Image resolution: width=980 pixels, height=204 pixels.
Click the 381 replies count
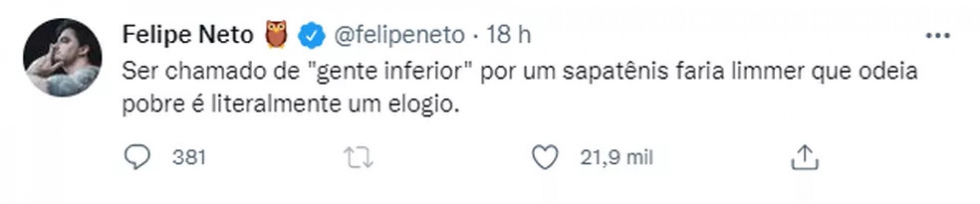click(x=189, y=158)
